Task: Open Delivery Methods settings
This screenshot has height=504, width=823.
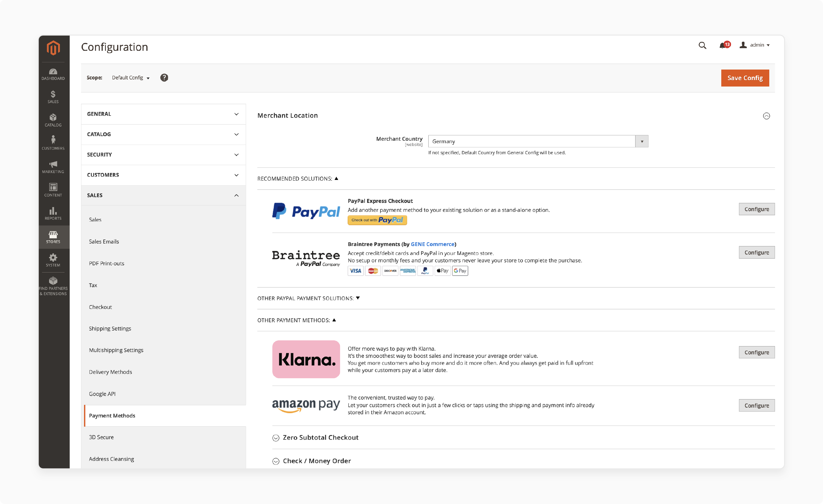Action: 110,372
